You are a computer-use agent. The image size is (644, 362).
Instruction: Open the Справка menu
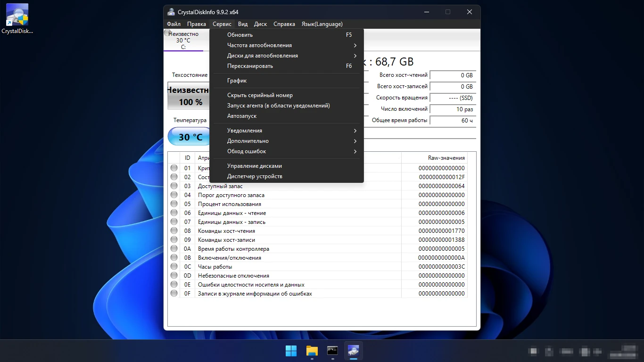click(284, 24)
